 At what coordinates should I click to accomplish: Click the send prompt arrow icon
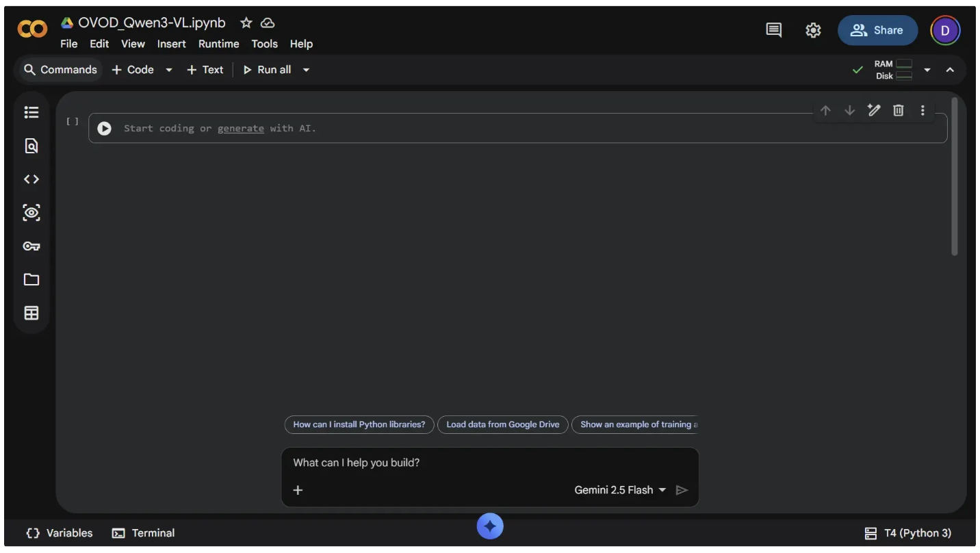pos(682,490)
